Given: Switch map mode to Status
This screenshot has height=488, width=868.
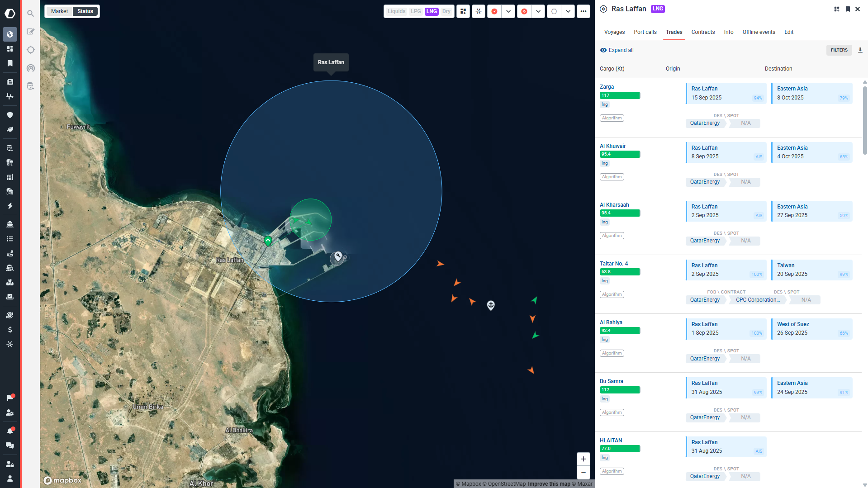Looking at the screenshot, I should click(x=85, y=11).
